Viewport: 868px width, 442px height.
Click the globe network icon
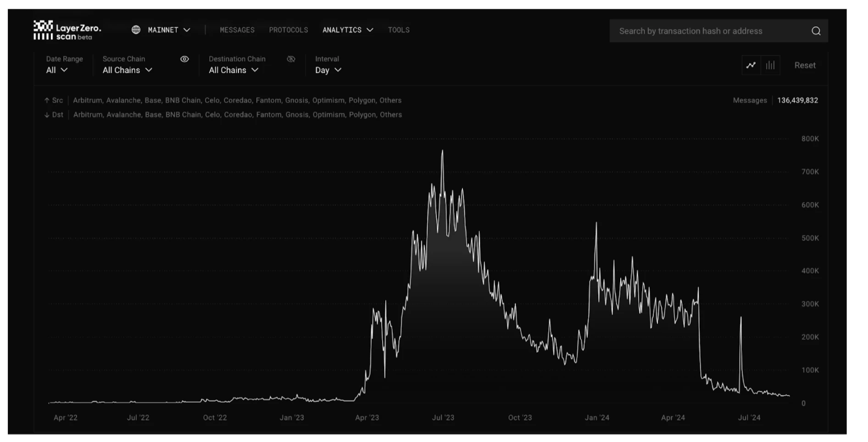pos(136,30)
